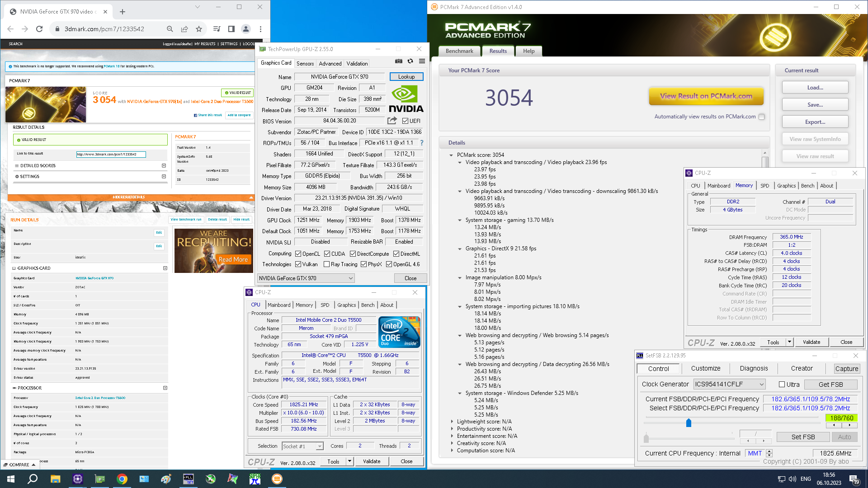Screen dimensions: 868x488
Task: Click Set FSB button
Action: [x=803, y=437]
